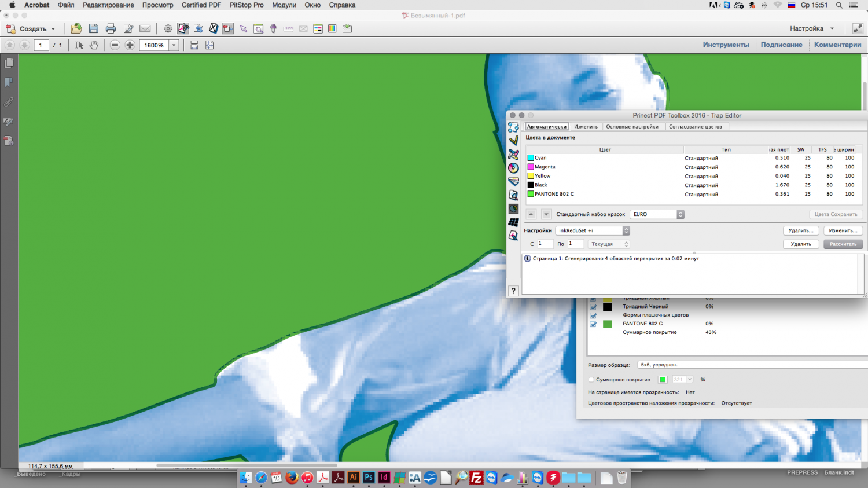Click the Cyan color swatch in Trap Editor
The width and height of the screenshot is (868, 488).
pyautogui.click(x=531, y=158)
